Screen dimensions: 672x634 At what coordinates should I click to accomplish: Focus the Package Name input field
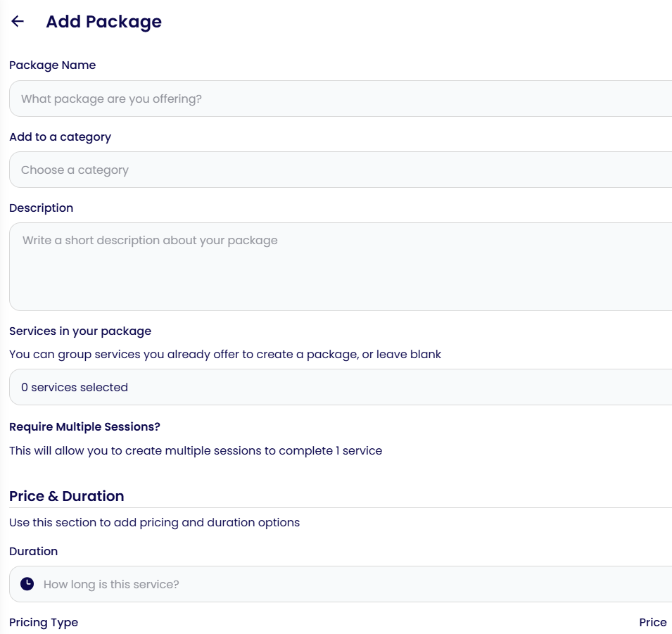(341, 99)
